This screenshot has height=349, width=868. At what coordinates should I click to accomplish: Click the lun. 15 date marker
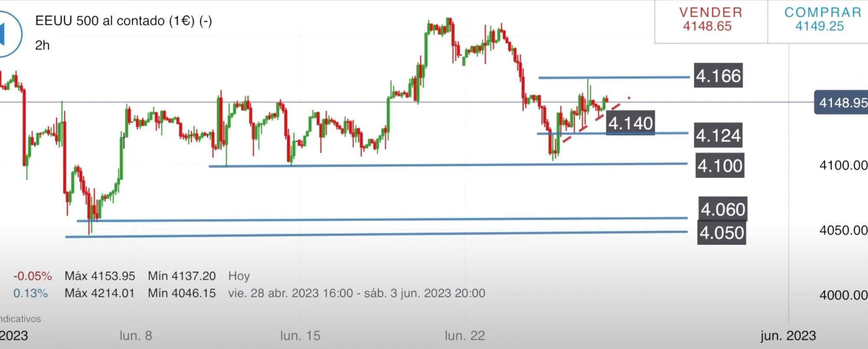(x=300, y=336)
